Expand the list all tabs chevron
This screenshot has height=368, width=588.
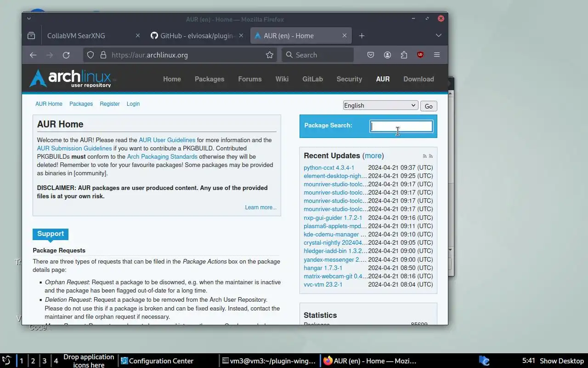(x=438, y=35)
